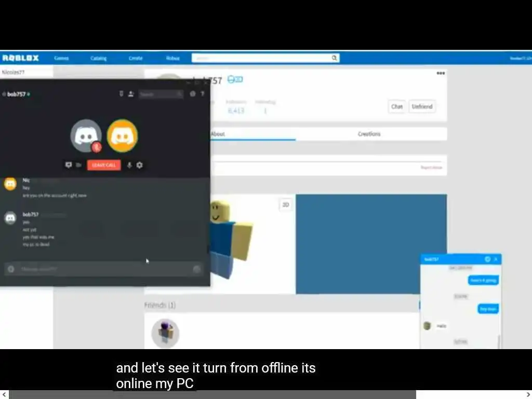Click the Chat button on profile

coord(396,107)
